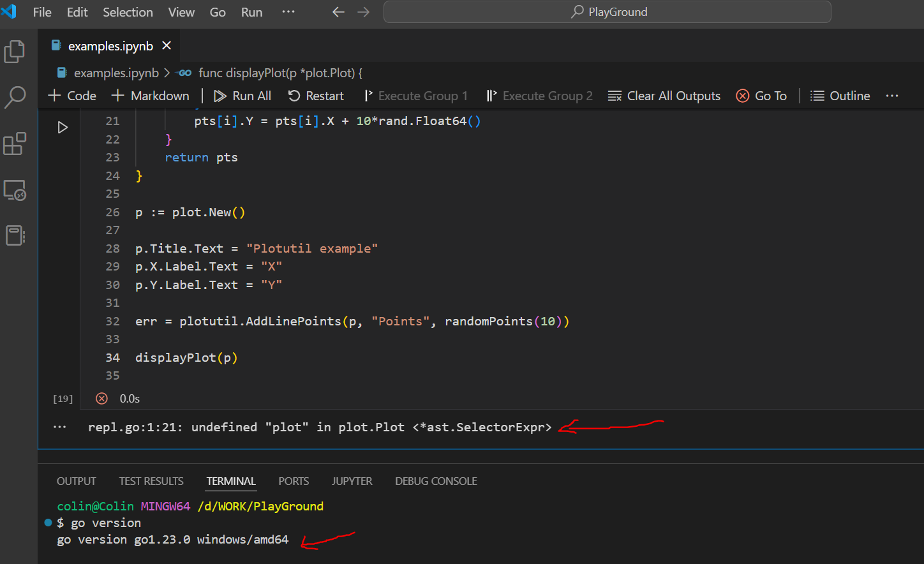The height and width of the screenshot is (564, 924).
Task: Click the return pts line
Action: click(x=201, y=158)
